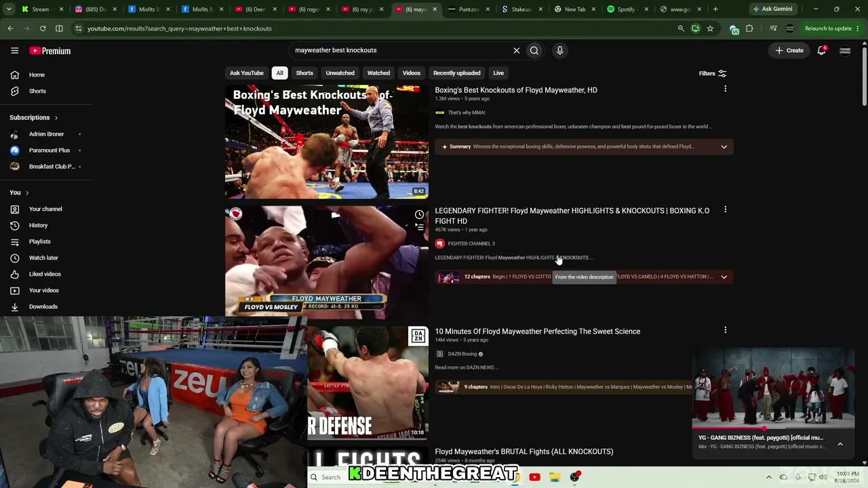Open OBS Studio from the taskbar
This screenshot has width=868, height=488.
[574, 477]
